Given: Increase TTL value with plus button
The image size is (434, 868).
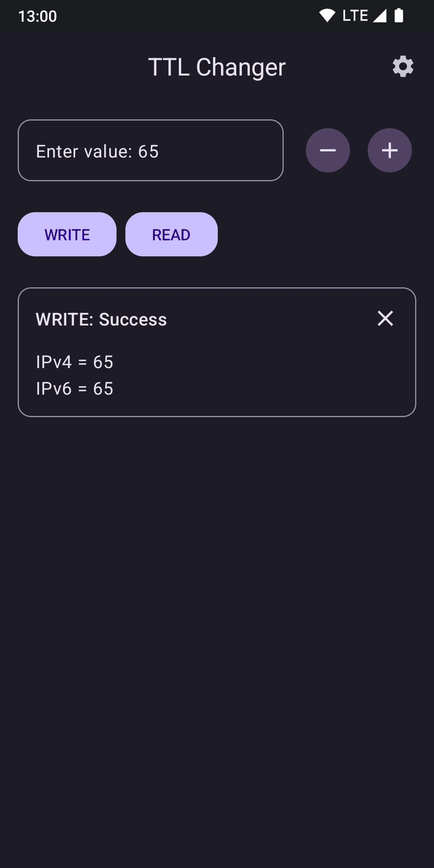Looking at the screenshot, I should [x=389, y=150].
